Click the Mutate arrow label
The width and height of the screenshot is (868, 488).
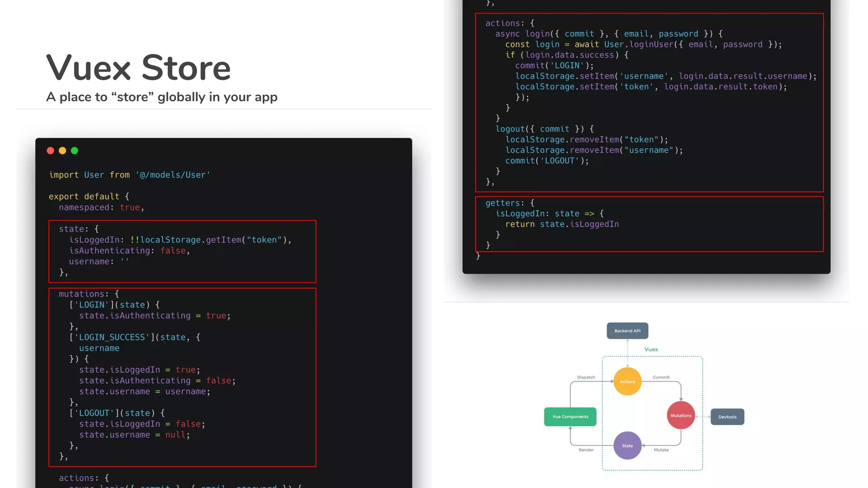661,450
